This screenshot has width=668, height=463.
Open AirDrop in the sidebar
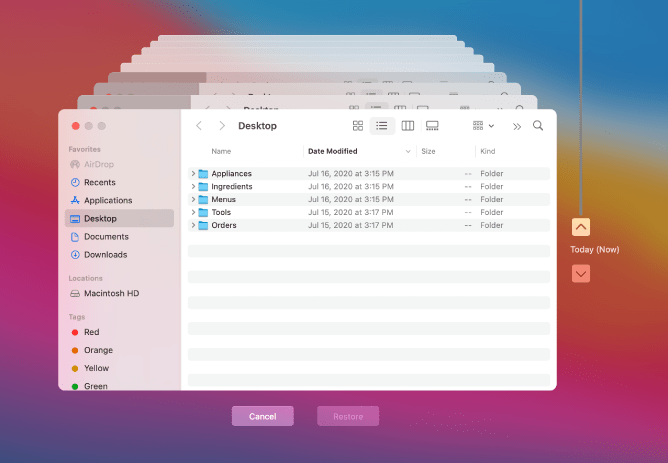[98, 164]
